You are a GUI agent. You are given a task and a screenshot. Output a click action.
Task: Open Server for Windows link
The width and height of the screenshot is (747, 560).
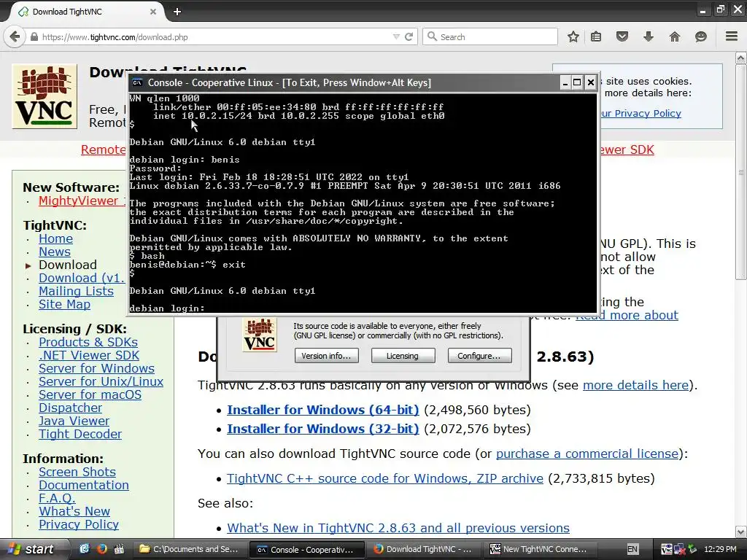(x=97, y=368)
